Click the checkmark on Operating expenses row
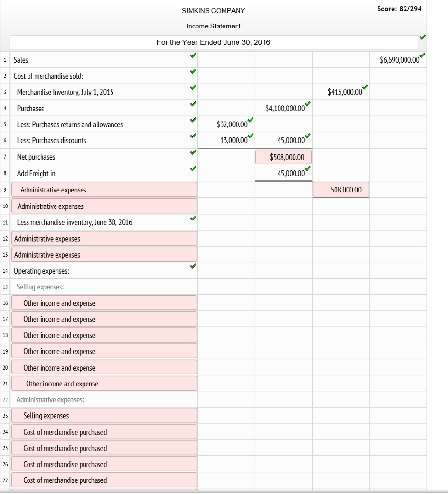 coord(193,267)
